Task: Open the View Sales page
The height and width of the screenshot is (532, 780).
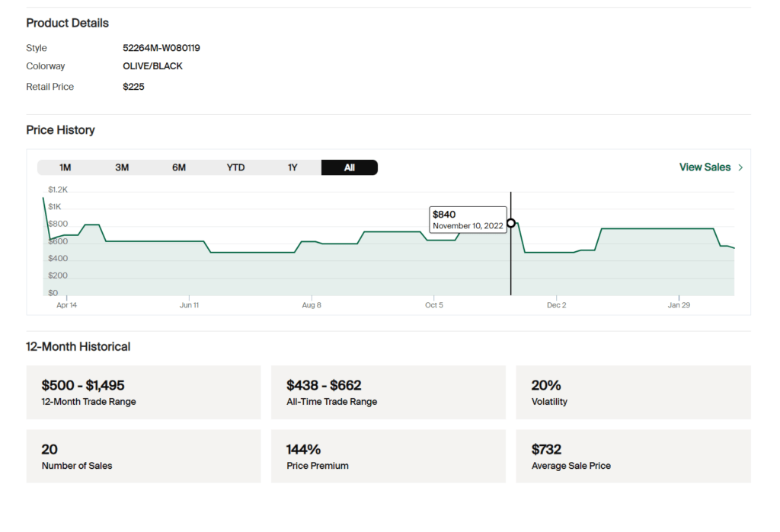Action: point(705,167)
